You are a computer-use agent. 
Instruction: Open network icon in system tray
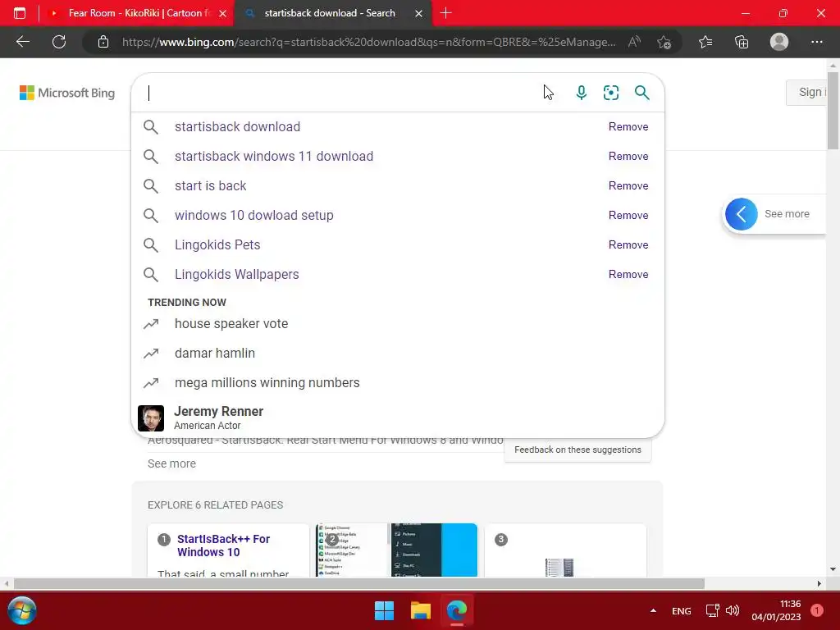tap(713, 610)
